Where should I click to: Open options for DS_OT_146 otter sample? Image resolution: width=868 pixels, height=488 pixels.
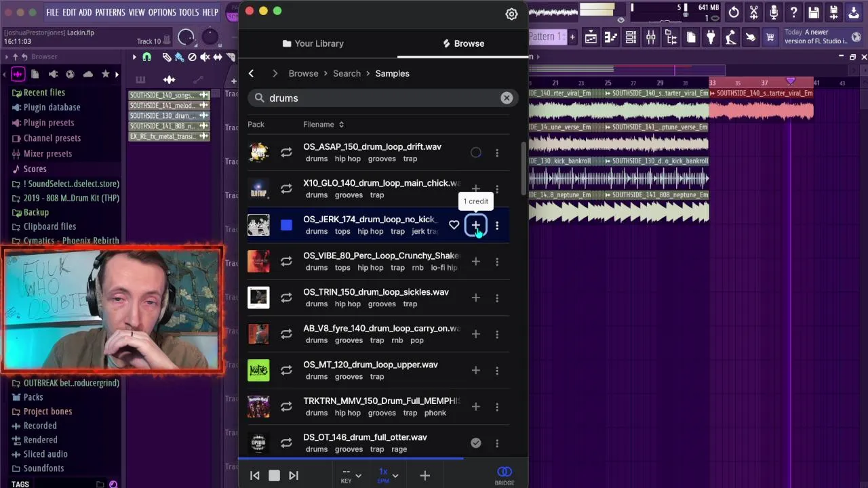point(497,443)
